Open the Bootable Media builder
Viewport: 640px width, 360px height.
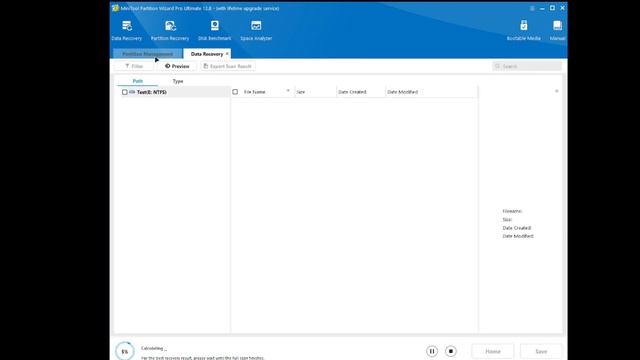(524, 31)
